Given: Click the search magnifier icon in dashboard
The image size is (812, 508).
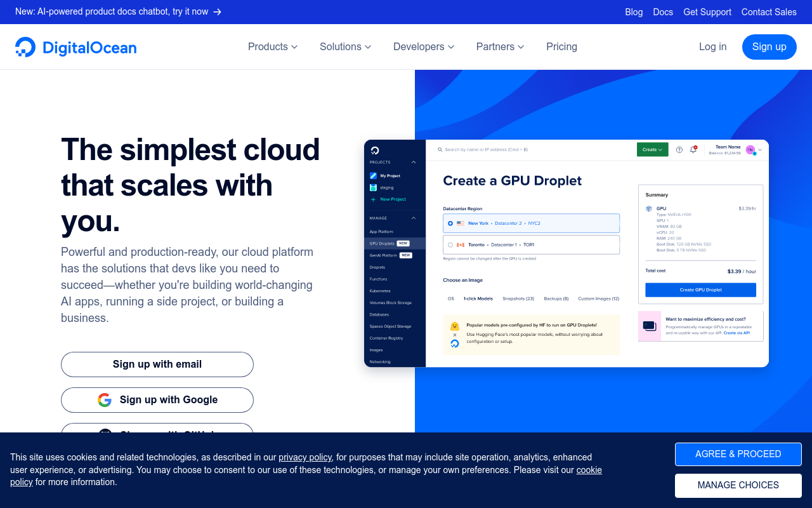Looking at the screenshot, I should [440, 150].
